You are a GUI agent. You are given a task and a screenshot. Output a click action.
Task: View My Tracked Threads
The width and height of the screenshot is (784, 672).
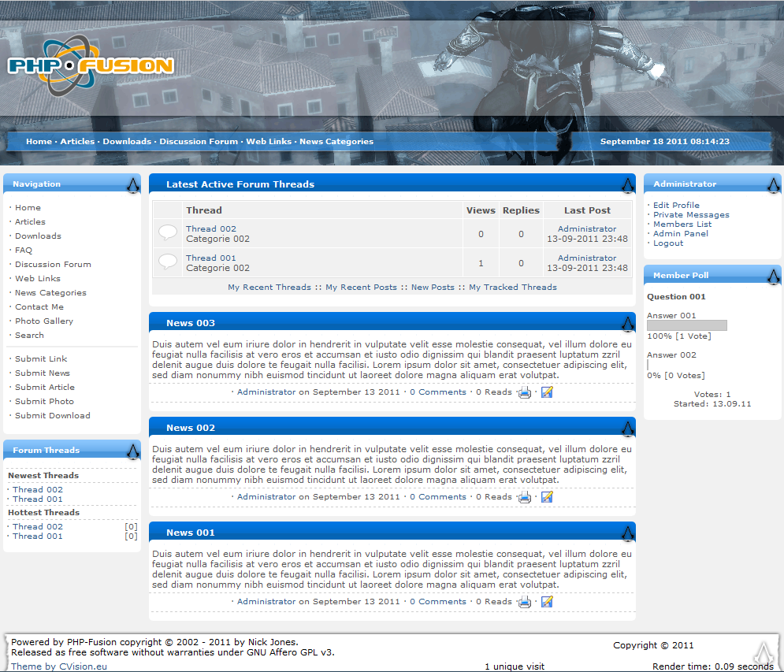click(513, 287)
